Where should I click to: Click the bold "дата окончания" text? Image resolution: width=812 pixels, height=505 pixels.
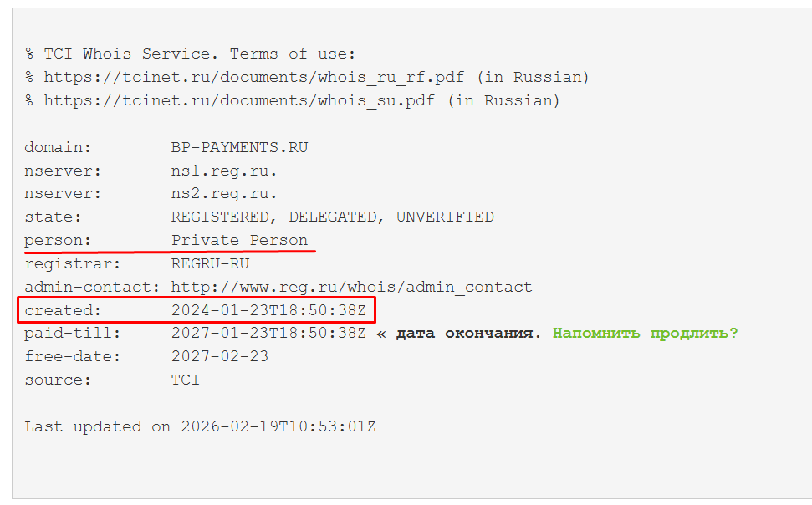pos(464,334)
